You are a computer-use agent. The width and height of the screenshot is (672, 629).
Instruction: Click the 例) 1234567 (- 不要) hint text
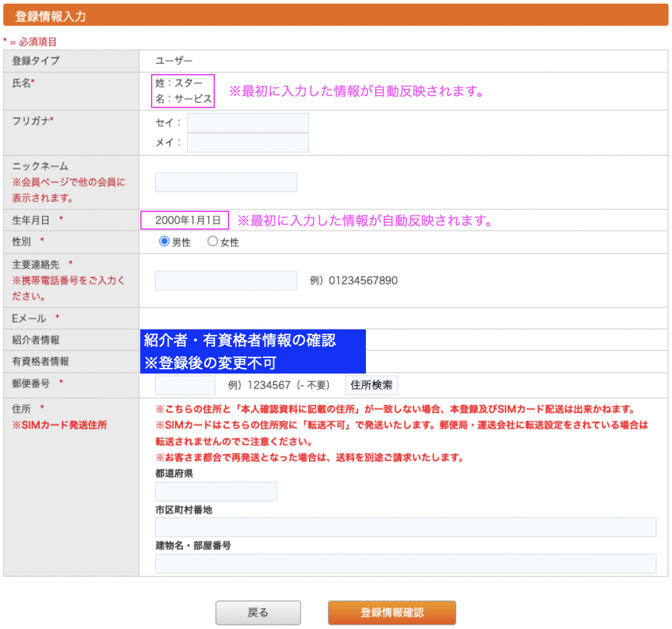(x=279, y=385)
